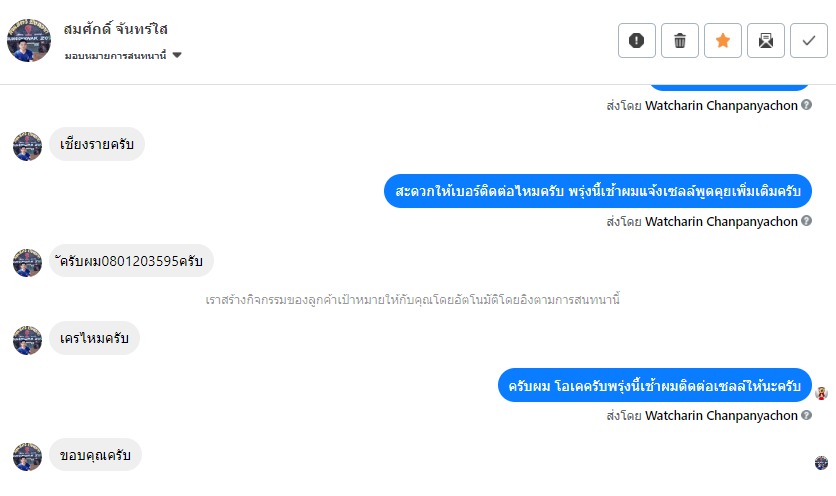Click help icon under the ครับผม โอเคครับ message

tap(806, 414)
